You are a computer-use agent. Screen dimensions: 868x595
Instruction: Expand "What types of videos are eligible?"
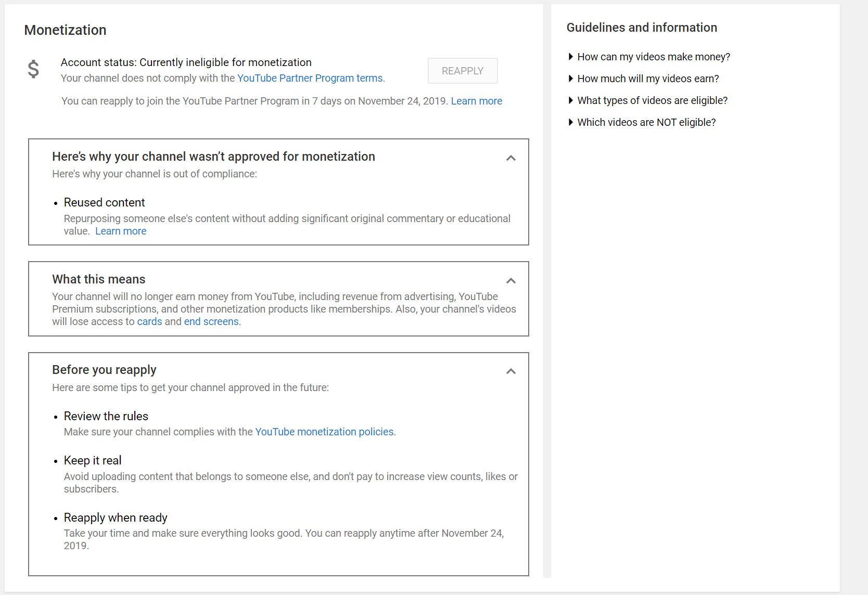click(648, 100)
